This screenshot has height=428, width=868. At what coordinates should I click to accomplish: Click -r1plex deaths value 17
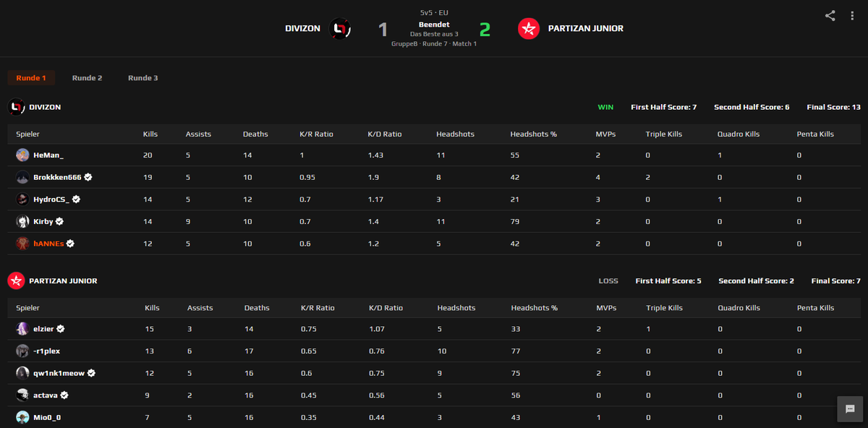[x=249, y=351]
